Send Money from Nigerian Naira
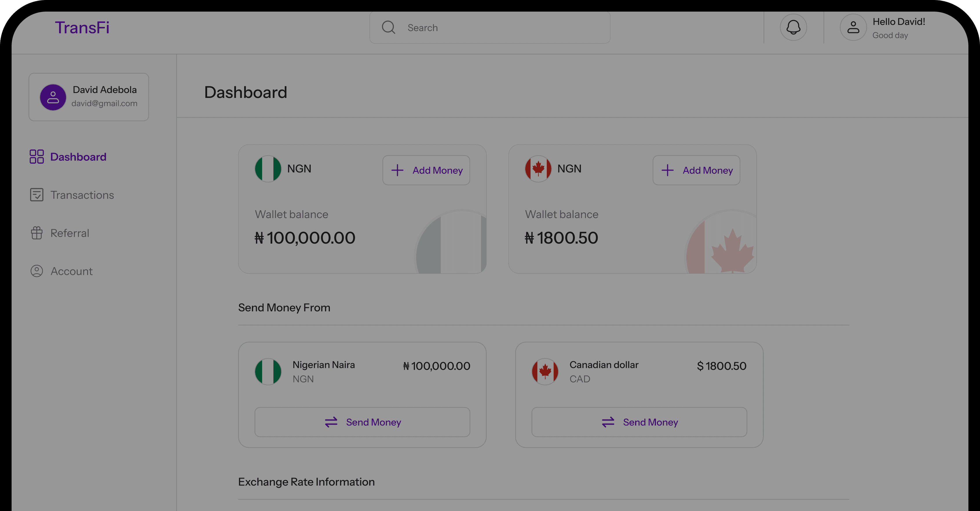Screen dimensions: 980x511 (362, 422)
